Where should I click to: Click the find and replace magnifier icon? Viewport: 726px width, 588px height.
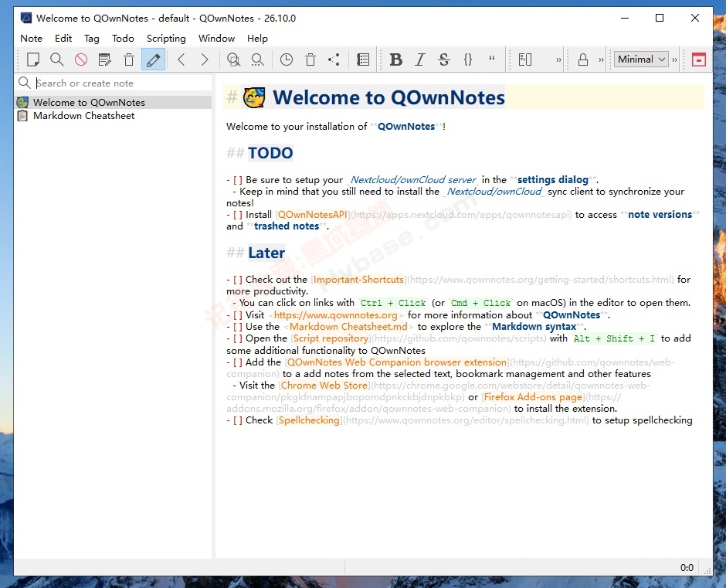[257, 59]
